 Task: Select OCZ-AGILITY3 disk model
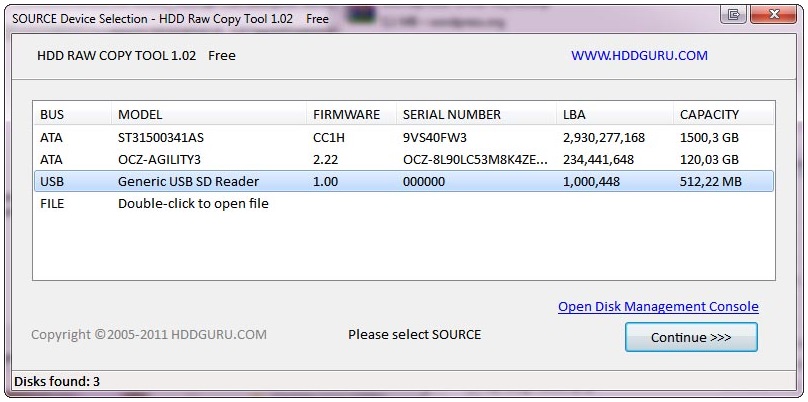click(x=159, y=160)
